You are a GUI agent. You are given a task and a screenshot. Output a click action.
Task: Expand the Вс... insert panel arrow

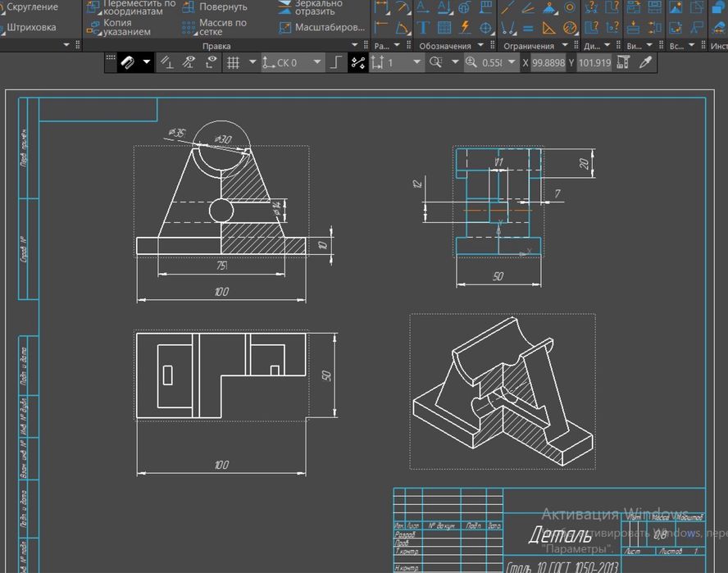click(691, 45)
